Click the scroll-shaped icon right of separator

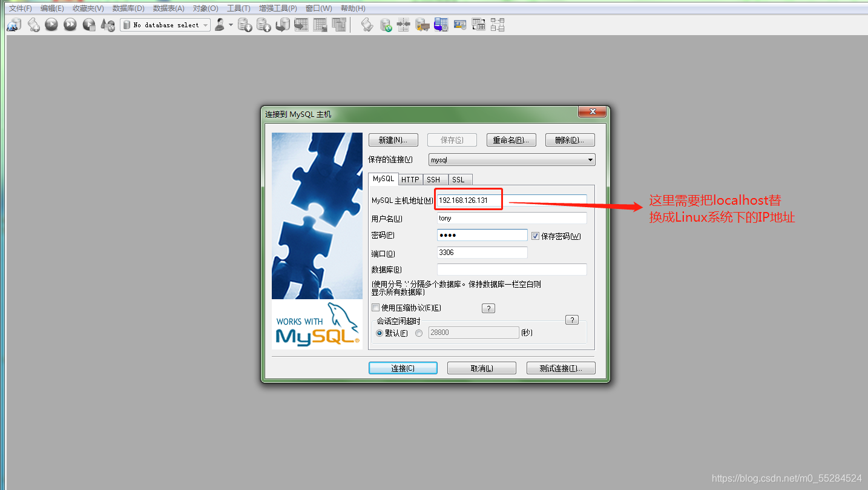[367, 25]
